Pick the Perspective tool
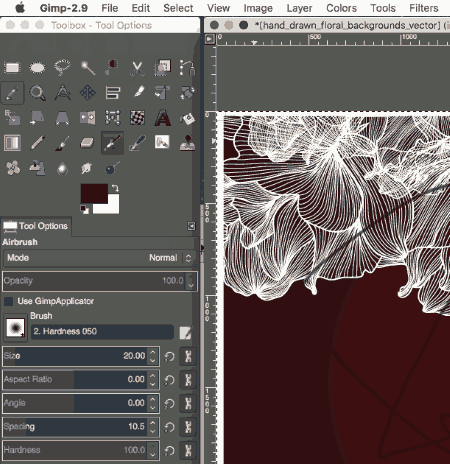 pos(62,118)
